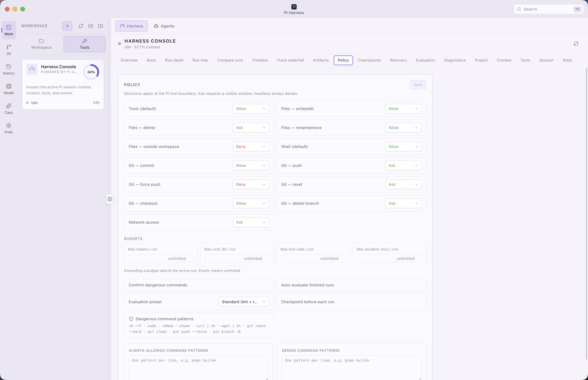Click the Max tokens / run input
Image resolution: width=588 pixels, height=380 pixels.
[x=161, y=258]
